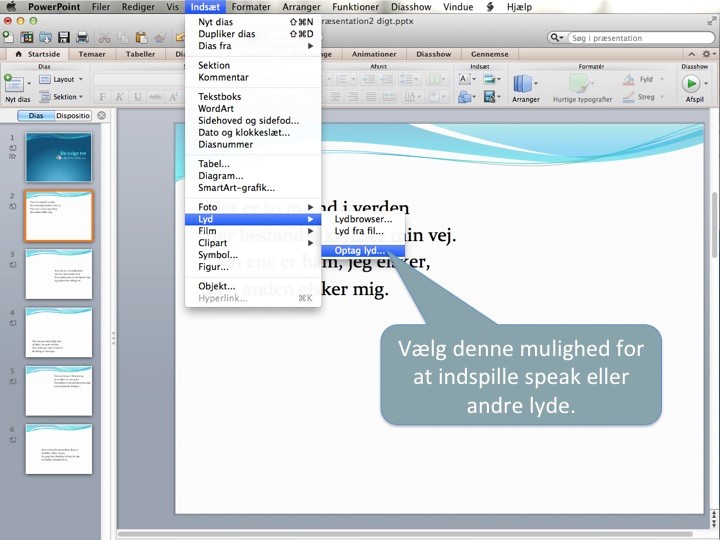Viewport: 720px width, 540px height.
Task: Switch to the Tabeller ribbon tab
Action: 141,54
